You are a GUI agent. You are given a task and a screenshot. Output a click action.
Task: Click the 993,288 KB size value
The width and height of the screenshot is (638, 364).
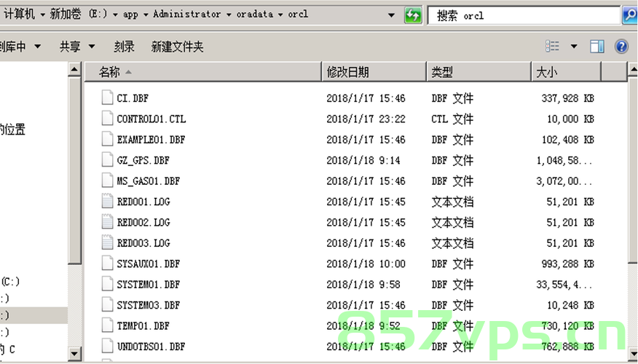pyautogui.click(x=567, y=264)
